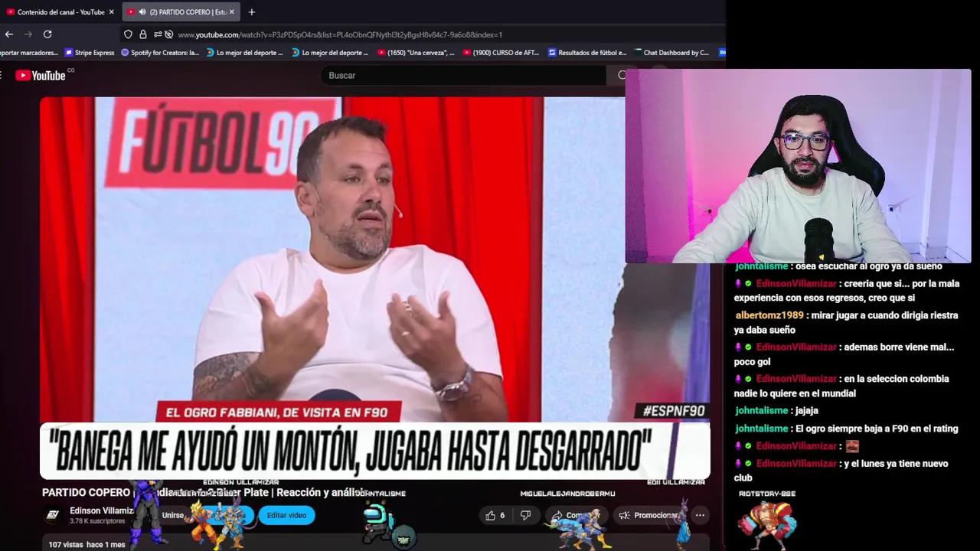This screenshot has width=980, height=551.
Task: Open the YouTube hamburger guide menu
Action: point(2,75)
